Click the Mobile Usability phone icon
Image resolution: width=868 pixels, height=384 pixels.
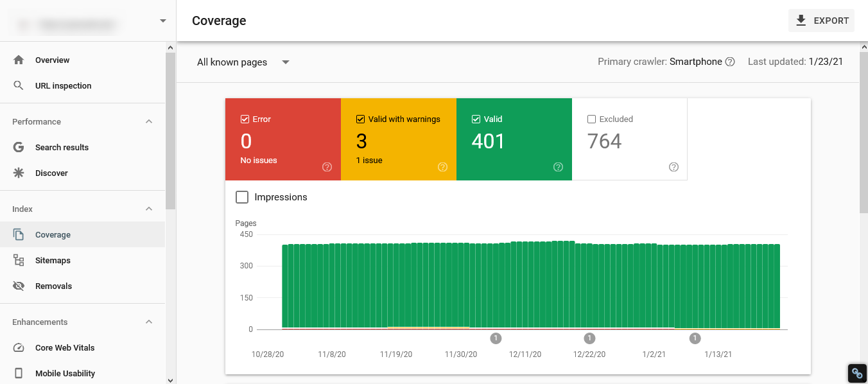[19, 373]
